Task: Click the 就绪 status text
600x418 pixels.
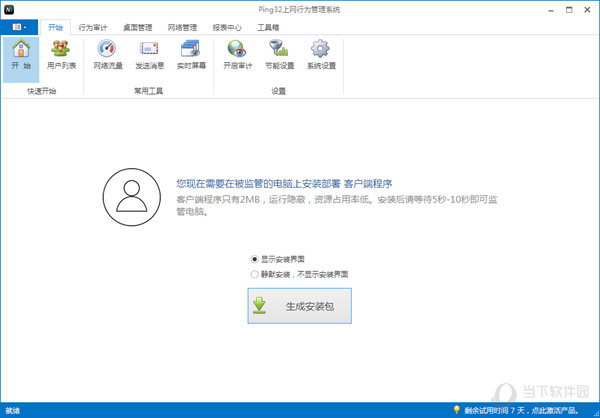Action: (x=13, y=411)
